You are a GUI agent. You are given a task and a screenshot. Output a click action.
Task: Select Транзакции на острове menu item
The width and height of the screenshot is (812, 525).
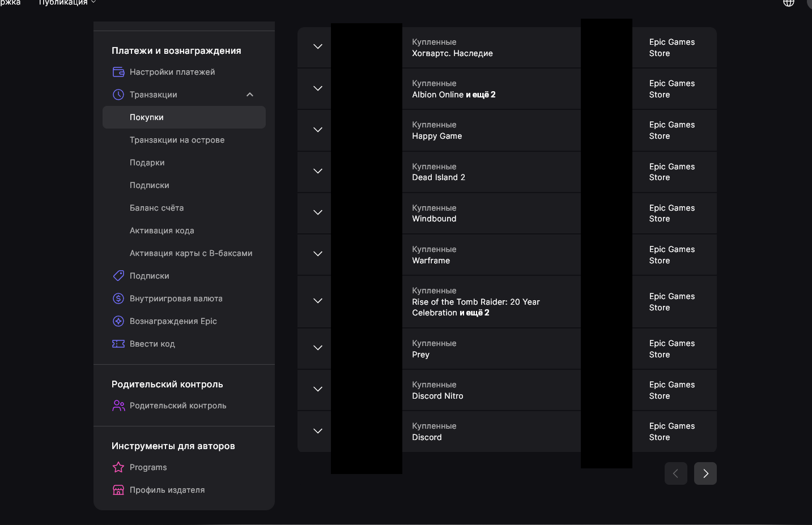pos(177,140)
